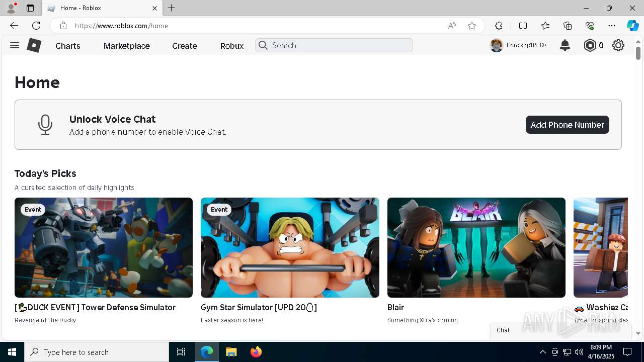Open the Robux page
This screenshot has width=644, height=362.
click(232, 46)
